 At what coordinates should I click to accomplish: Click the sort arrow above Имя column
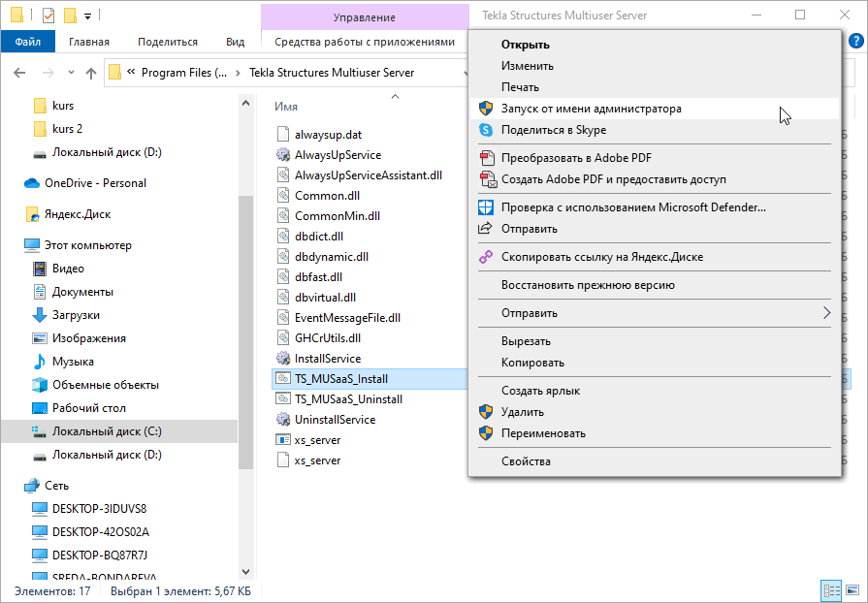396,96
